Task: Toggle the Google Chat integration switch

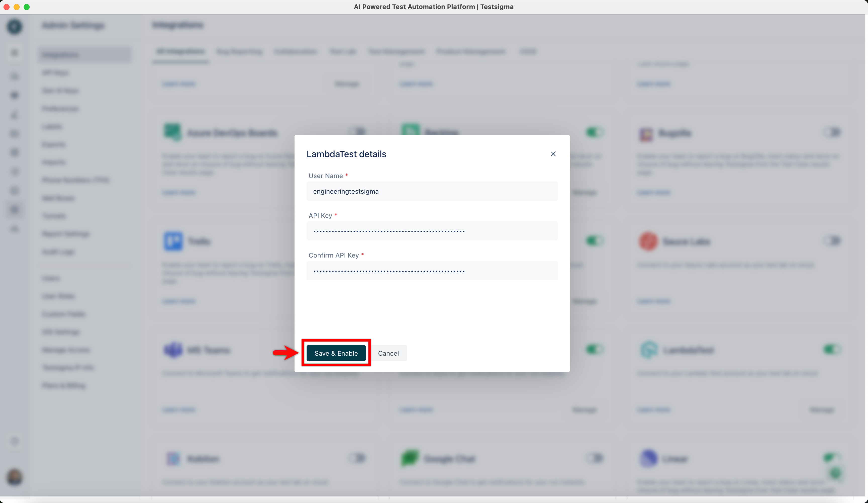Action: pyautogui.click(x=595, y=458)
